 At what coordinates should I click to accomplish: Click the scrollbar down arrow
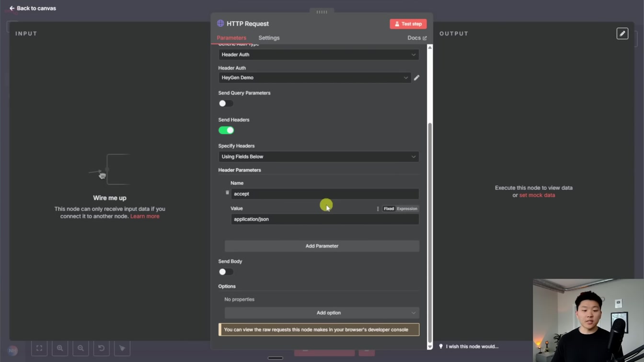pyautogui.click(x=430, y=346)
